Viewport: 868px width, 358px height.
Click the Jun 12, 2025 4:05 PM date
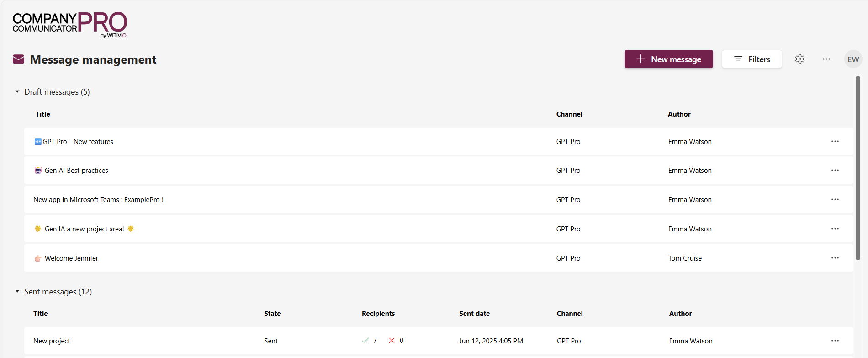491,341
